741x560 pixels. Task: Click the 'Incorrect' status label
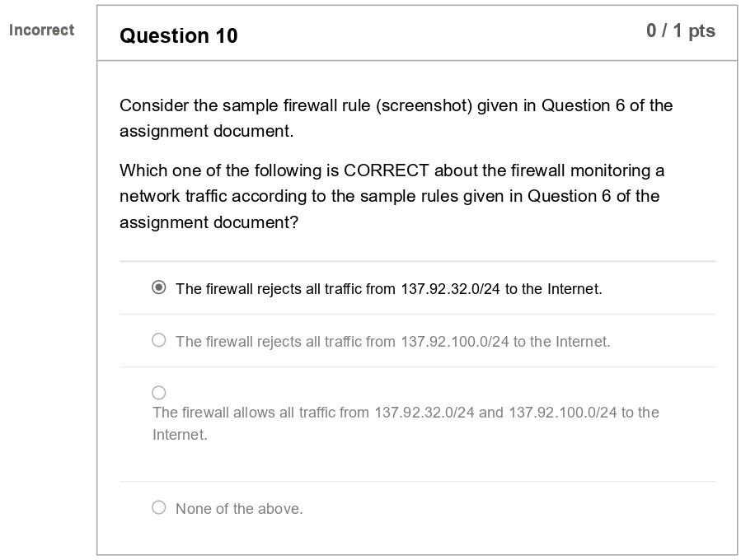pos(41,30)
